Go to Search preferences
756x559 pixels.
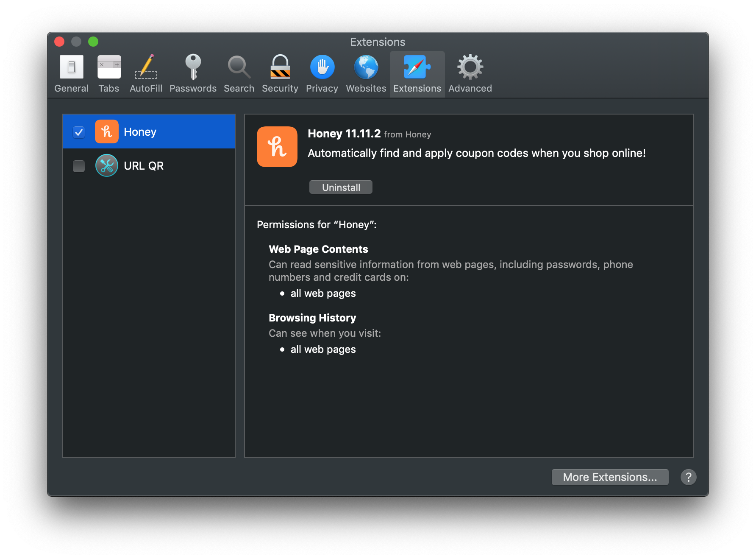pyautogui.click(x=239, y=74)
